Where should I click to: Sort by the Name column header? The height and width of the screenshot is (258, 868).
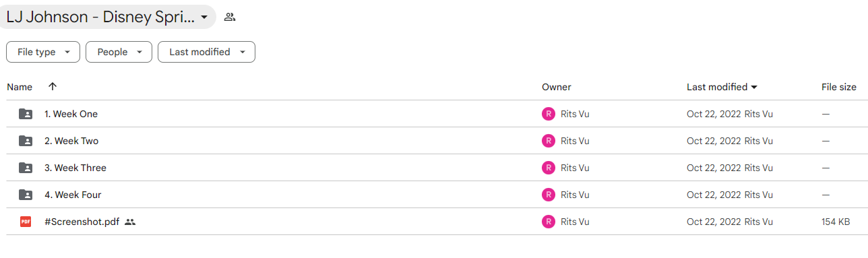[20, 87]
